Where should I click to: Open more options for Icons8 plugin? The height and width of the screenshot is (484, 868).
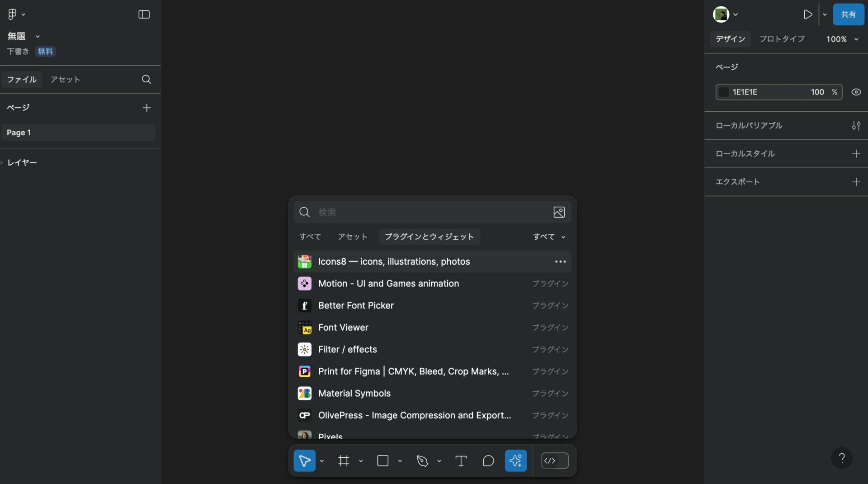[x=561, y=261]
